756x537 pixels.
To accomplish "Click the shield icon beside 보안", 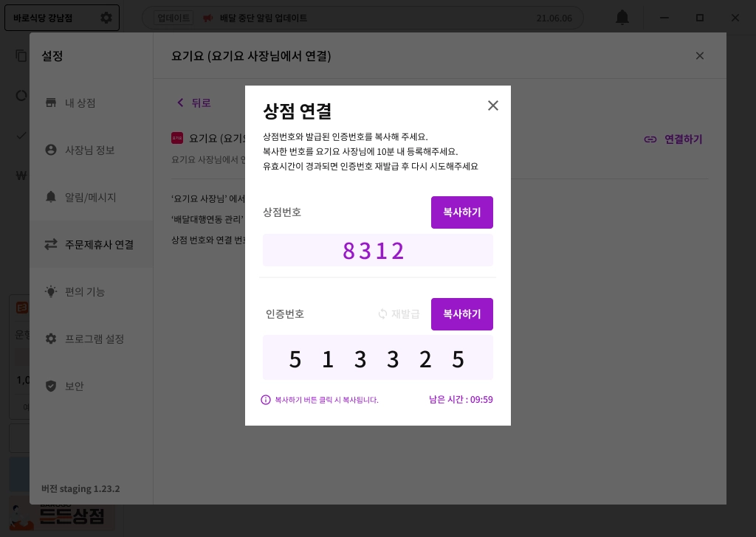I will pyautogui.click(x=51, y=386).
